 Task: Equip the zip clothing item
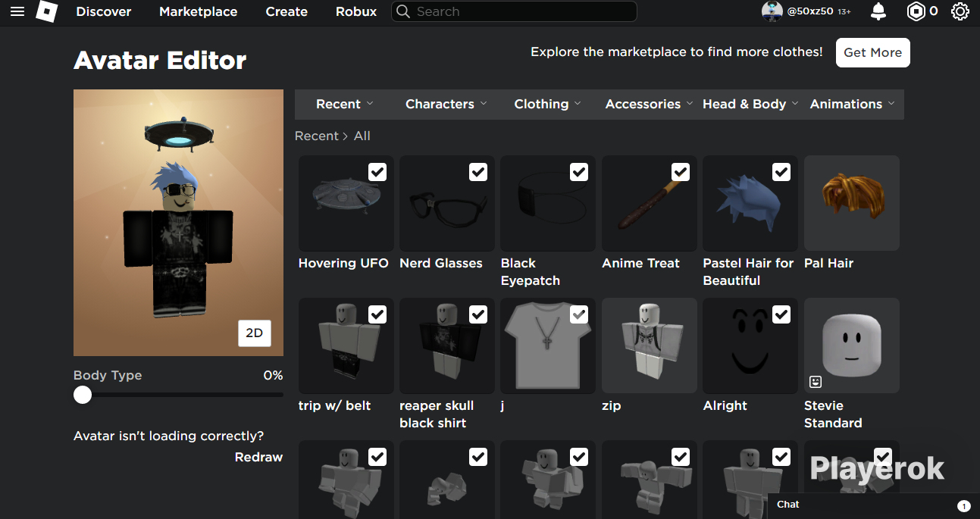(650, 345)
